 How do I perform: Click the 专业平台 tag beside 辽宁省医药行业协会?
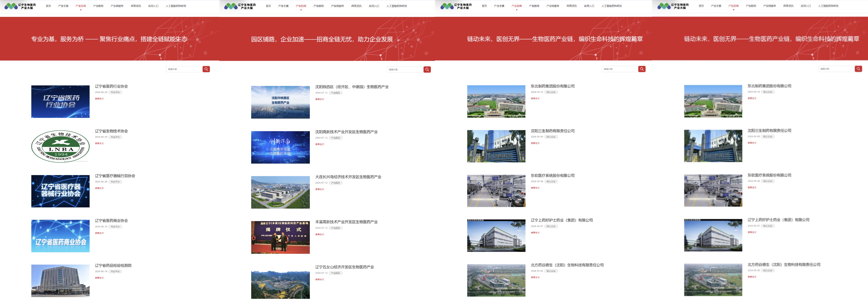115,92
